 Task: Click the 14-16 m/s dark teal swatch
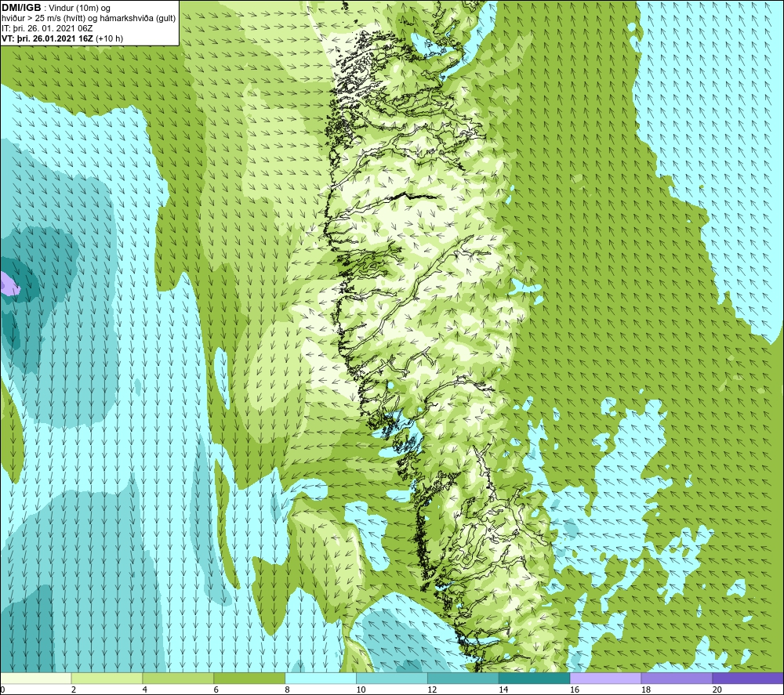pyautogui.click(x=535, y=678)
